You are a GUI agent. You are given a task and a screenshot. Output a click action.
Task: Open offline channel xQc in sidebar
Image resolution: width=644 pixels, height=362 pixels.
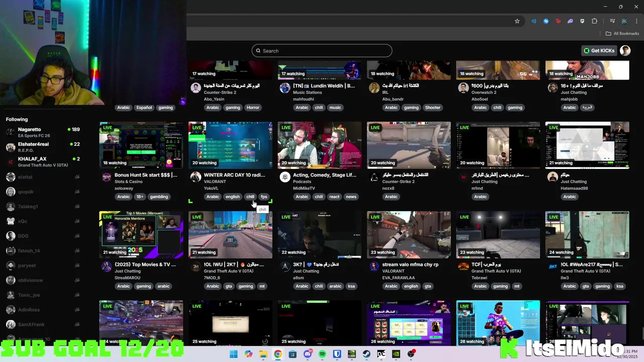[43, 221]
